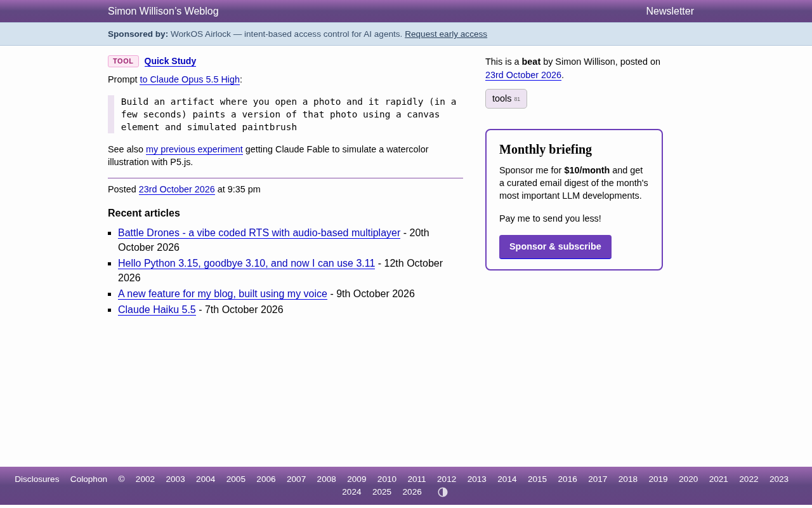Image resolution: width=812 pixels, height=508 pixels.
Task: Follow the Request early access link
Action: tap(446, 34)
